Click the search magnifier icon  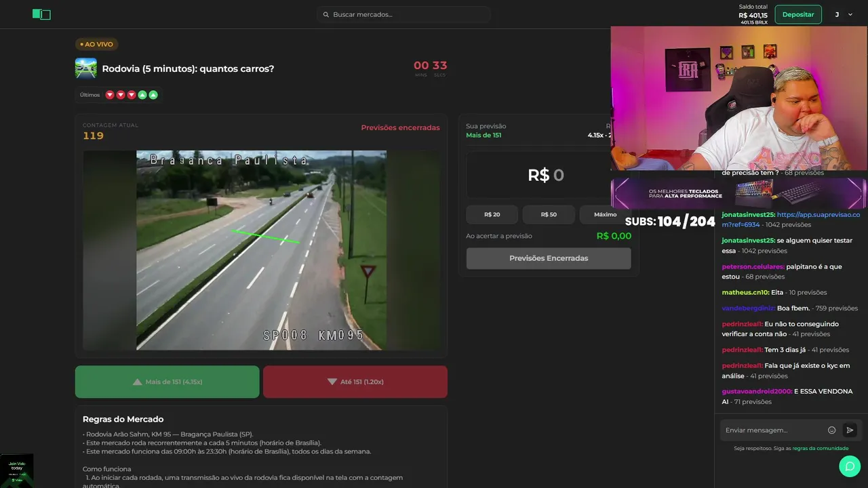325,14
